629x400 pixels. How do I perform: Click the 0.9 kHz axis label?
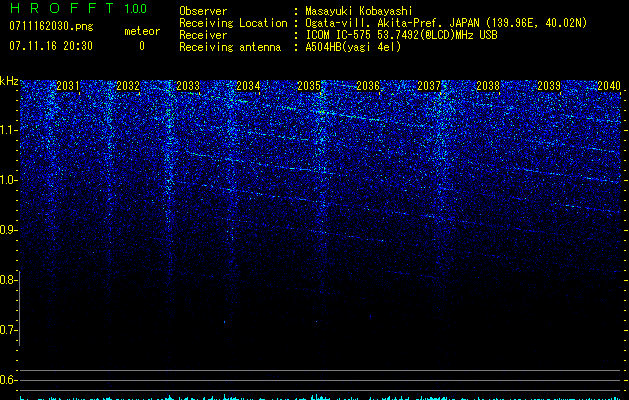pos(9,230)
